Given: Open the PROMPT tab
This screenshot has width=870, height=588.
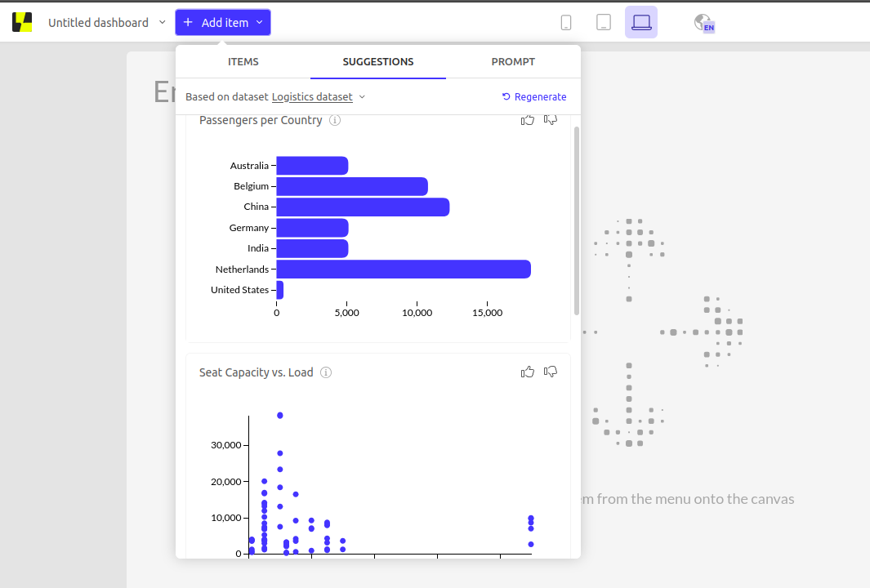Looking at the screenshot, I should 513,62.
